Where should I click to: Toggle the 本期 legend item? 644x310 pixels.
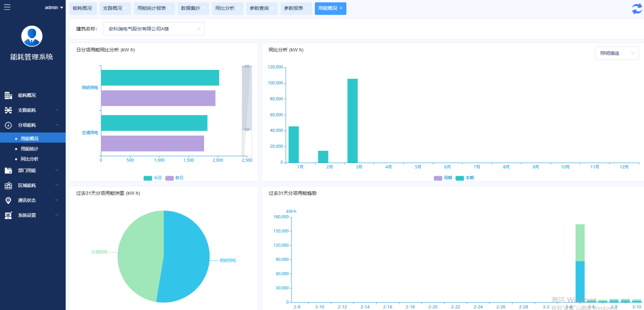point(465,178)
